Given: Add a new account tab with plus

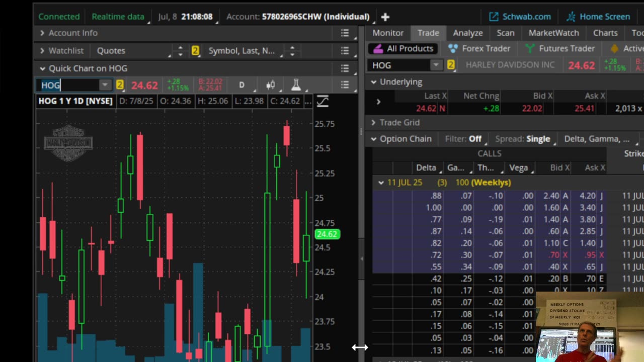Looking at the screenshot, I should pyautogui.click(x=385, y=17).
